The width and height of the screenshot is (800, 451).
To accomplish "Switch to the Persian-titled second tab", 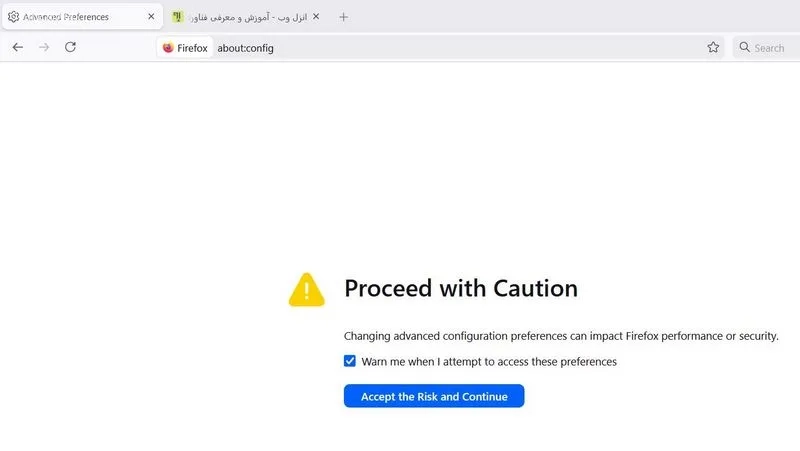I will pos(247,17).
